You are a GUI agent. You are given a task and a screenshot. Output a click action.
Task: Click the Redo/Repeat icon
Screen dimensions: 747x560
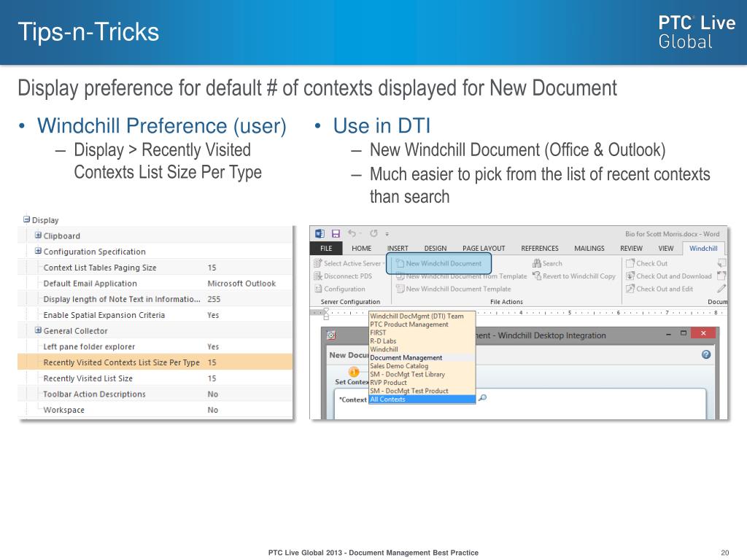(373, 233)
